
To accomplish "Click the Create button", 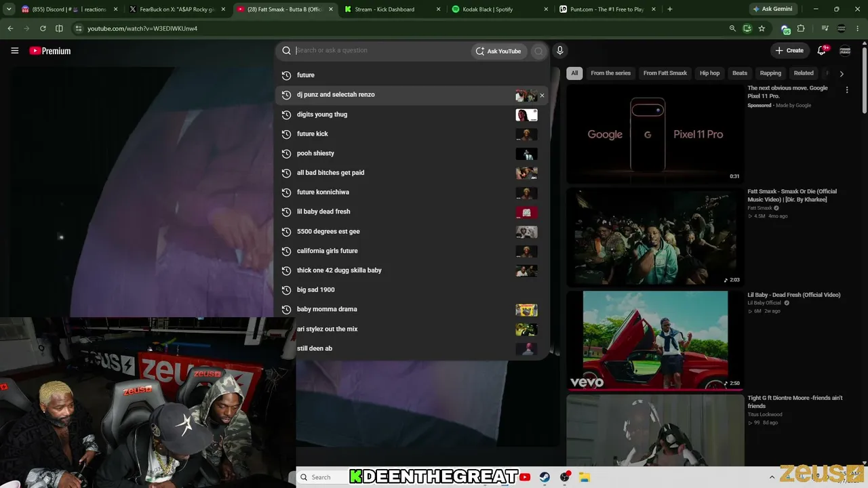I will tap(789, 50).
